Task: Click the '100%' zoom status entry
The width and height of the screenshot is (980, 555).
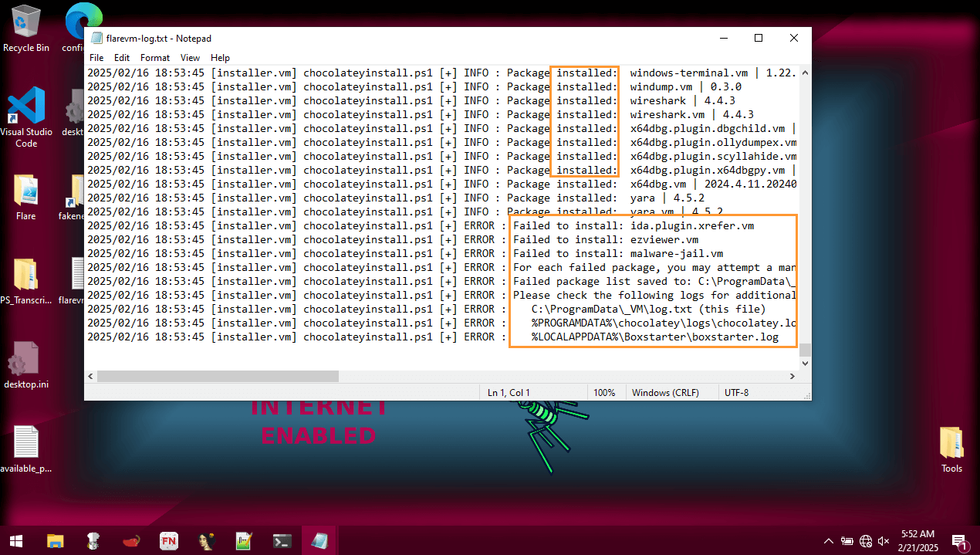Action: (x=604, y=392)
